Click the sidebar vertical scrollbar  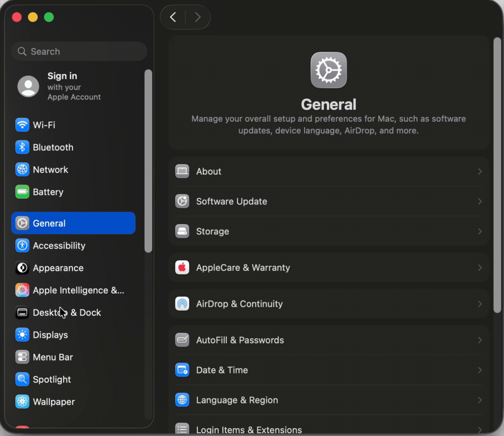click(148, 161)
